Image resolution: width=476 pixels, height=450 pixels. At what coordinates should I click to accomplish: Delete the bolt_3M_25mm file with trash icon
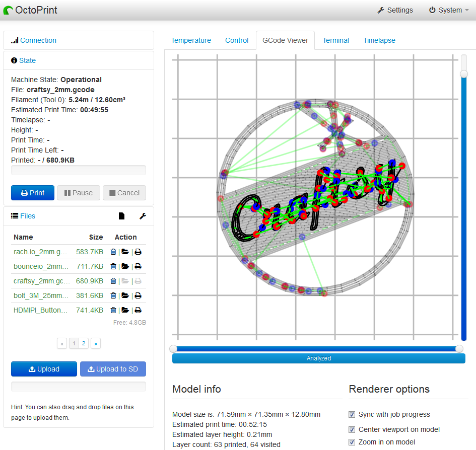click(113, 295)
